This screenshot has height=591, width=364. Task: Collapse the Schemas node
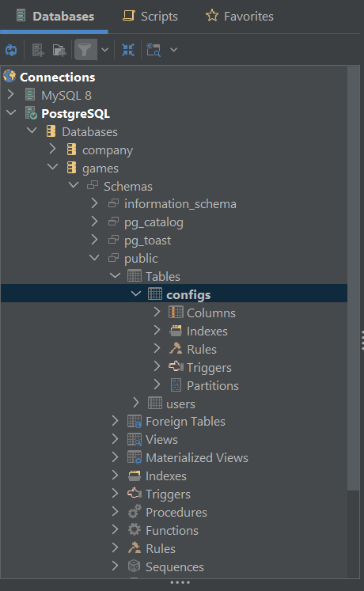click(74, 185)
